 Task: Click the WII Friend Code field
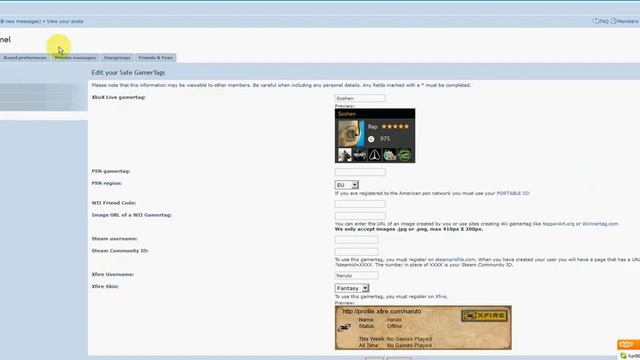(x=360, y=204)
